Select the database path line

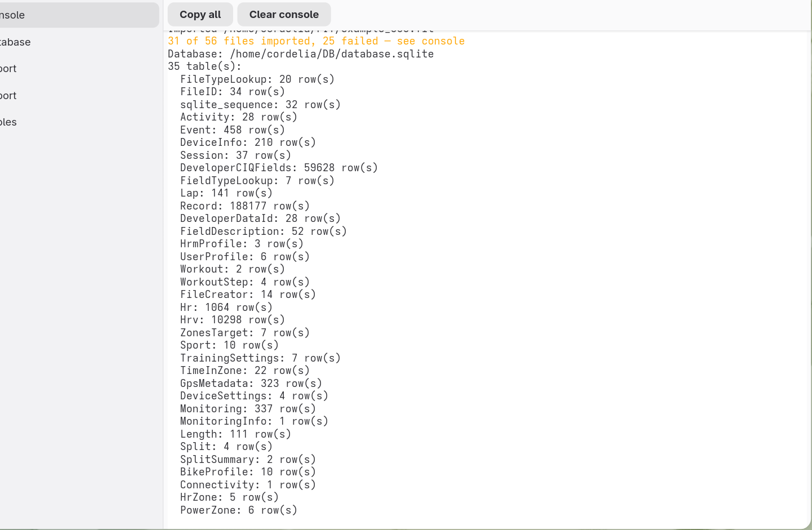(x=301, y=54)
